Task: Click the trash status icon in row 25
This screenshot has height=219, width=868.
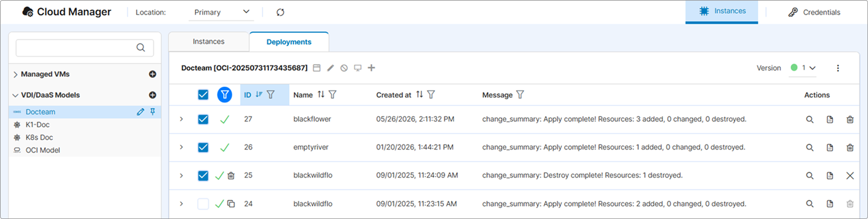Action: (x=231, y=176)
